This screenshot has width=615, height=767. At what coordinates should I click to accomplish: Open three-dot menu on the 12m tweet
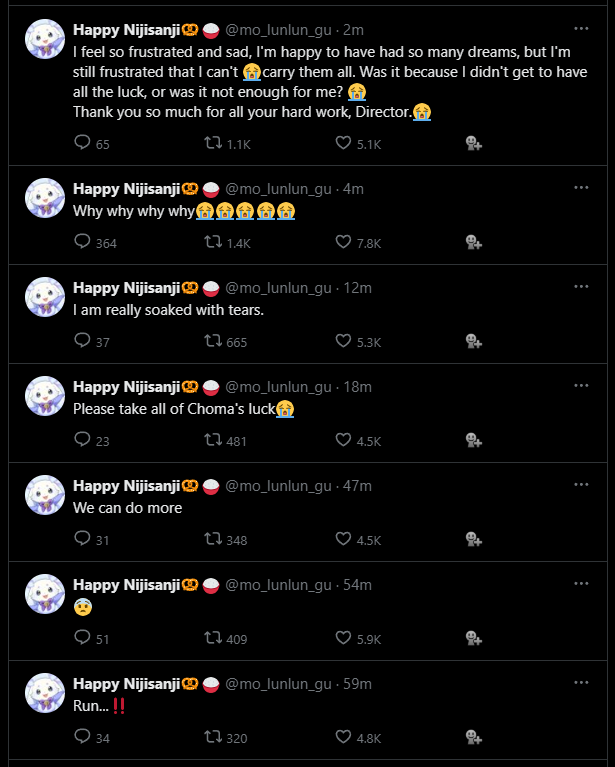[581, 286]
